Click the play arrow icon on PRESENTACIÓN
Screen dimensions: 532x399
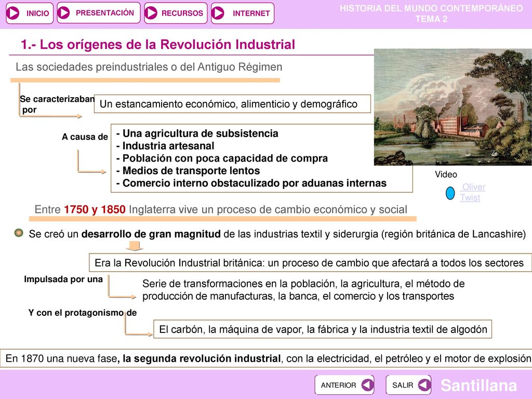coord(63,13)
